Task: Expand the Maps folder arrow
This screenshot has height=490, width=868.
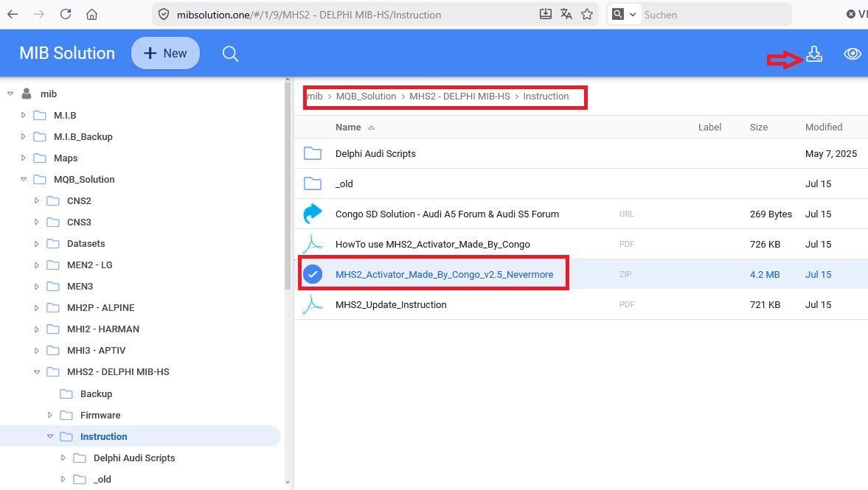Action: tap(24, 158)
